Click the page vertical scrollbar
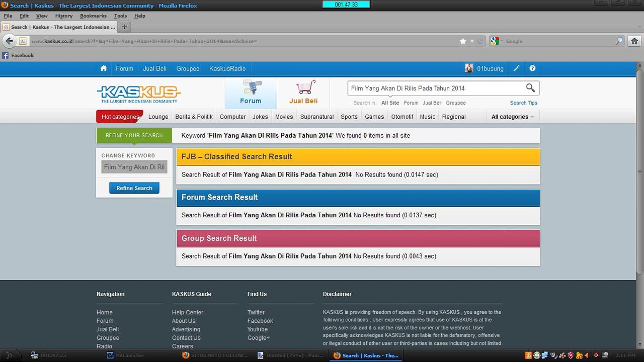644x362 pixels. 640,171
